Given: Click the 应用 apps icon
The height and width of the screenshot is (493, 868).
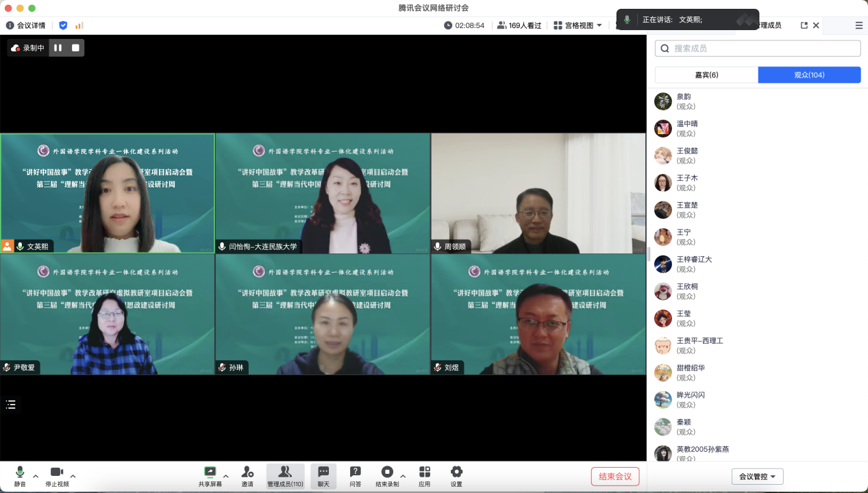Looking at the screenshot, I should click(425, 472).
